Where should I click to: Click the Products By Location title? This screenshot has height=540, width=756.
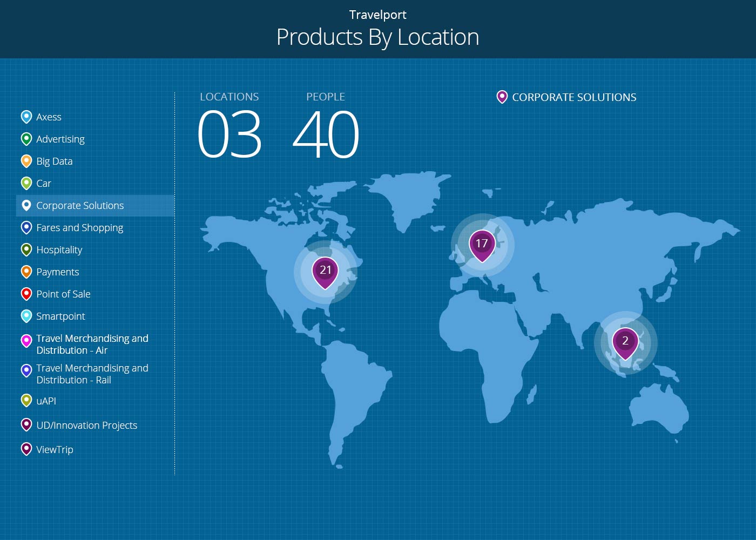pyautogui.click(x=378, y=37)
